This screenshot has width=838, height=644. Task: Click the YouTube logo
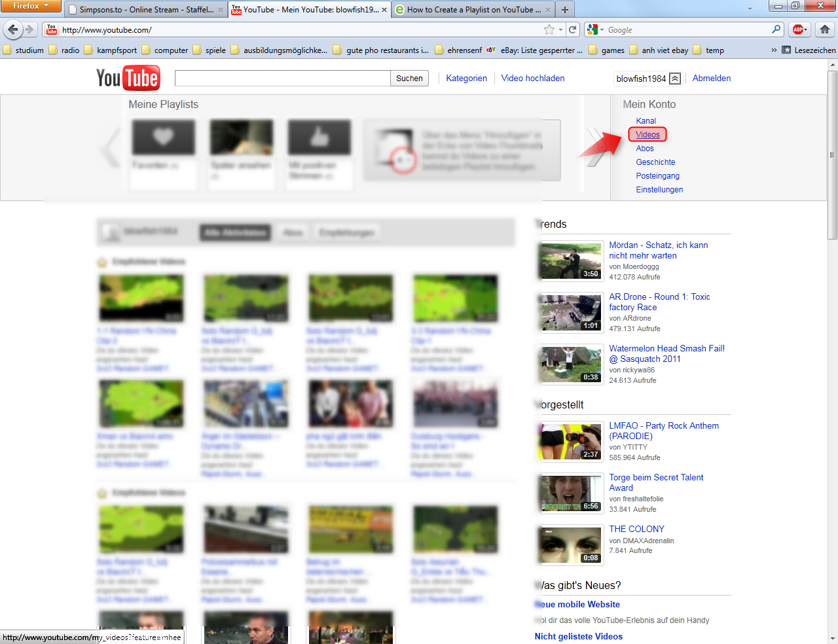click(x=128, y=79)
